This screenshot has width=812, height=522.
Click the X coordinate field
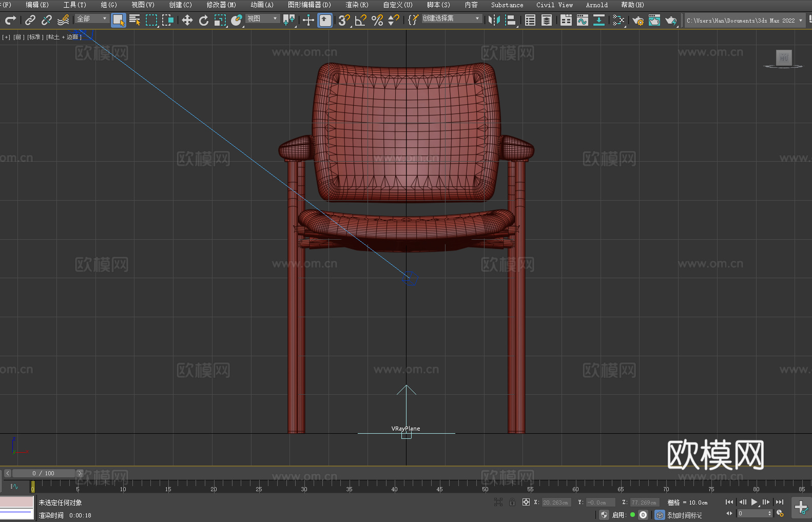[556, 502]
